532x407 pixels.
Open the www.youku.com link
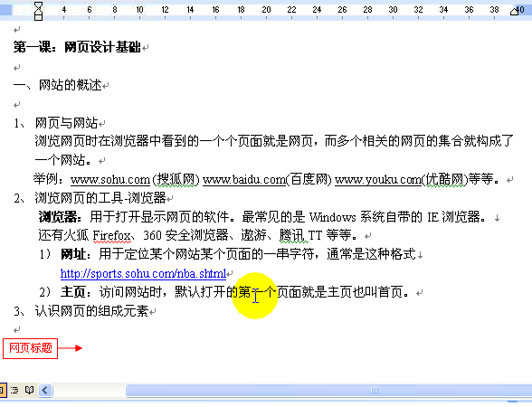coord(378,179)
